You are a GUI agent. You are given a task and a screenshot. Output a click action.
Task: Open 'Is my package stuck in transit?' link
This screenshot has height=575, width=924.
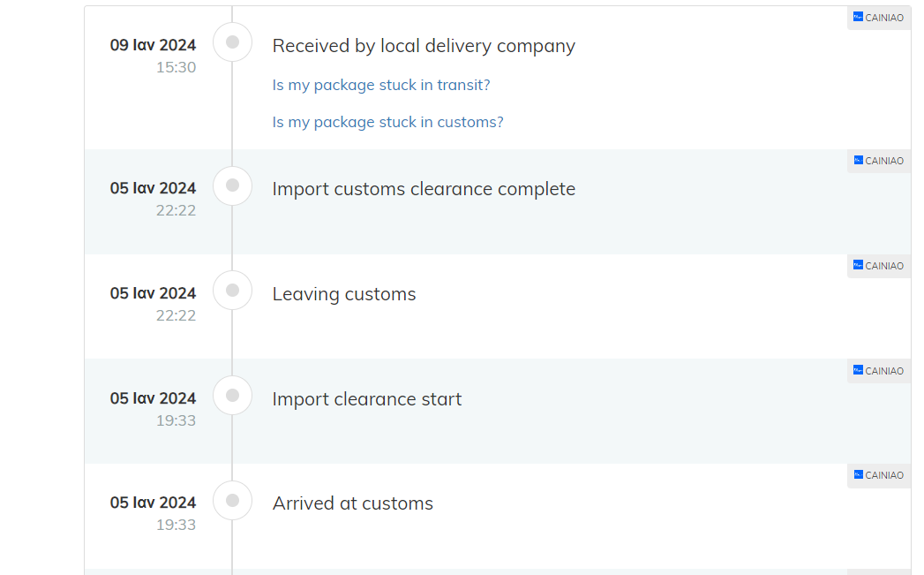(380, 85)
